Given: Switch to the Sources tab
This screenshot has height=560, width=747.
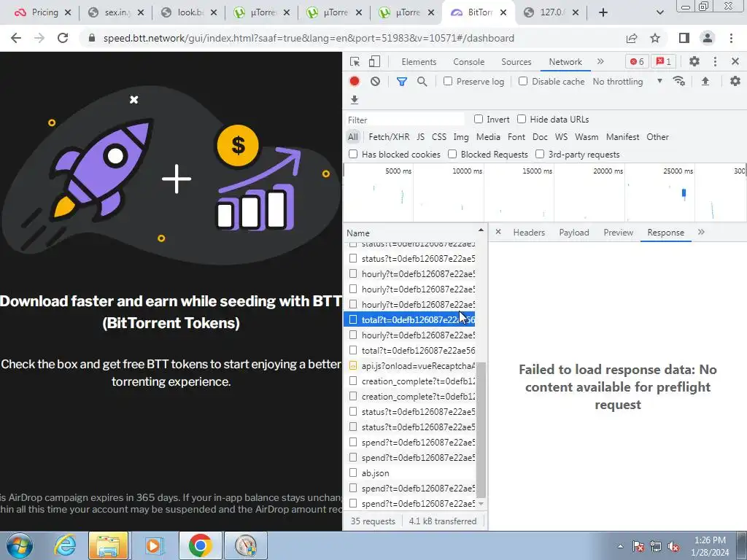Looking at the screenshot, I should (516, 62).
